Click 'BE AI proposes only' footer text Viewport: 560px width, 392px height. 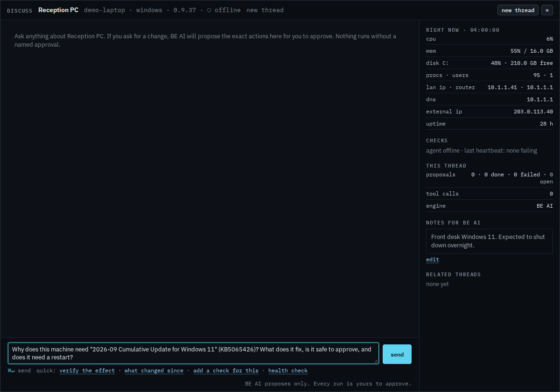click(328, 384)
